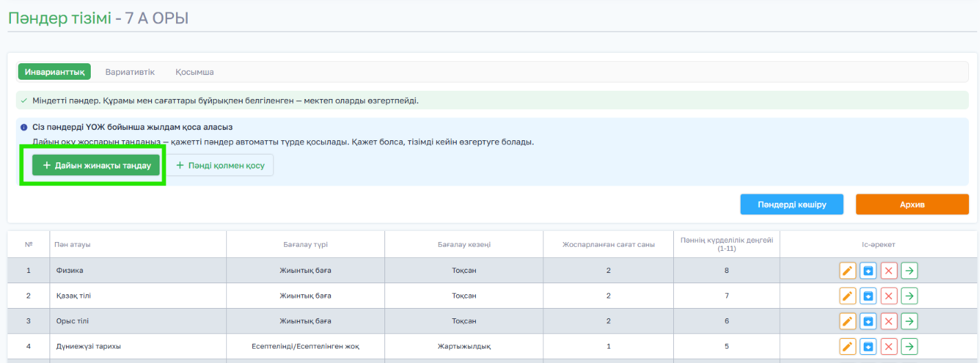Click difficulty level 6 for Орыс тілі
Viewport: 980px width, 363px height.
pyautogui.click(x=727, y=321)
